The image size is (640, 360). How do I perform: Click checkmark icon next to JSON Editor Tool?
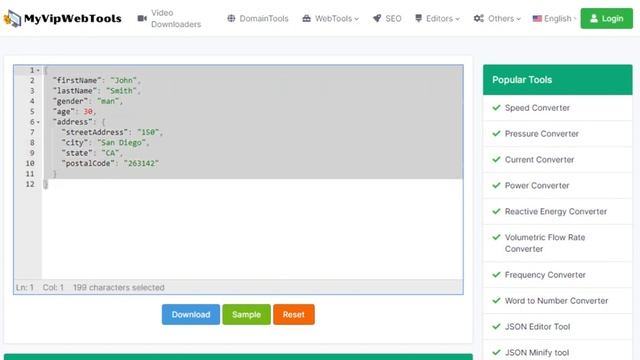coord(496,327)
